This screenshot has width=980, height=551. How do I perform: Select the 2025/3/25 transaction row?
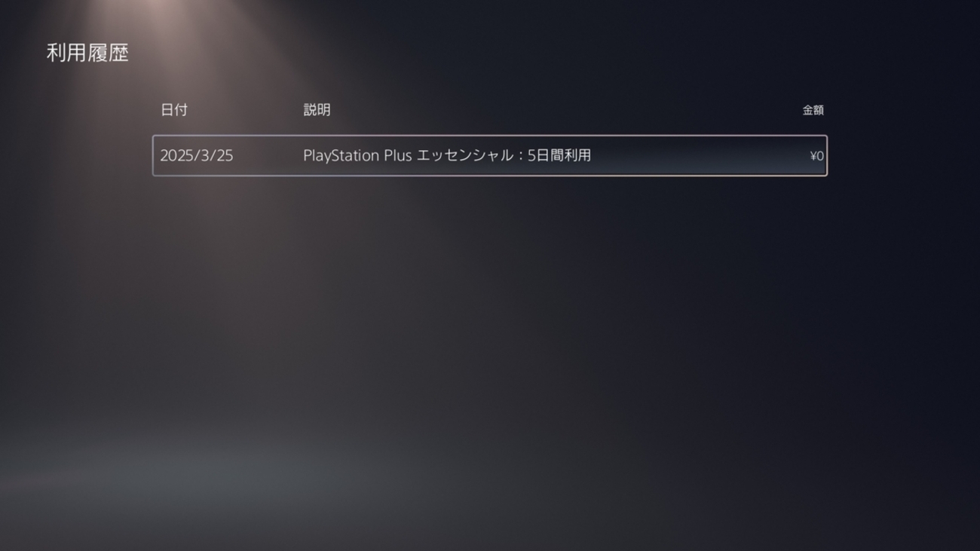[x=490, y=155]
